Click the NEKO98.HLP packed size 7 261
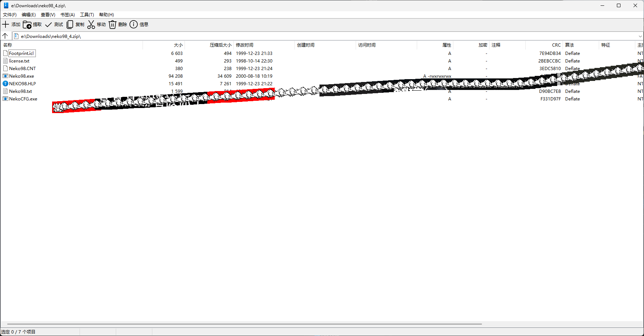This screenshot has height=336, width=644. 226,84
